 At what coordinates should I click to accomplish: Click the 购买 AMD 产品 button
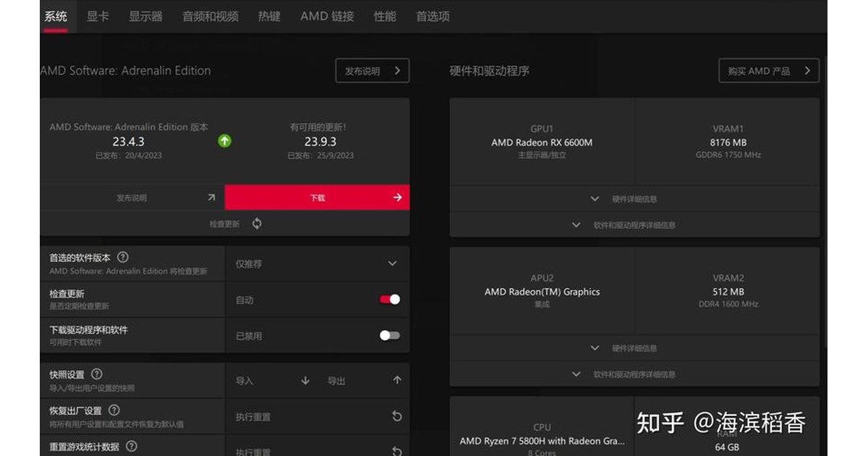pos(769,71)
